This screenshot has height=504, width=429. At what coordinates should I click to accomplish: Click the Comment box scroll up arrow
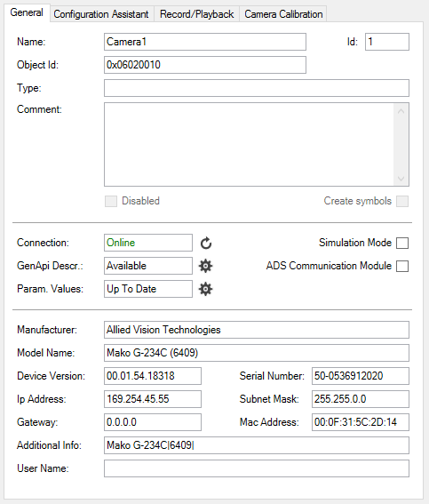click(401, 111)
